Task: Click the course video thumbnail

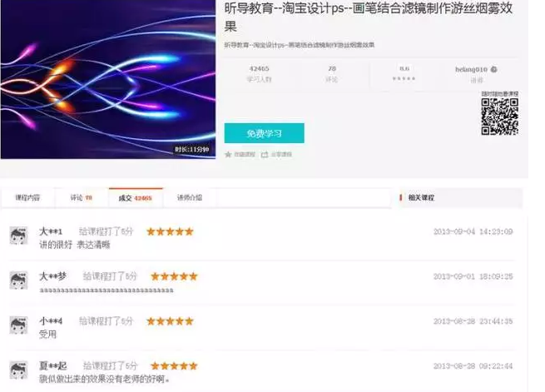Action: 108,79
